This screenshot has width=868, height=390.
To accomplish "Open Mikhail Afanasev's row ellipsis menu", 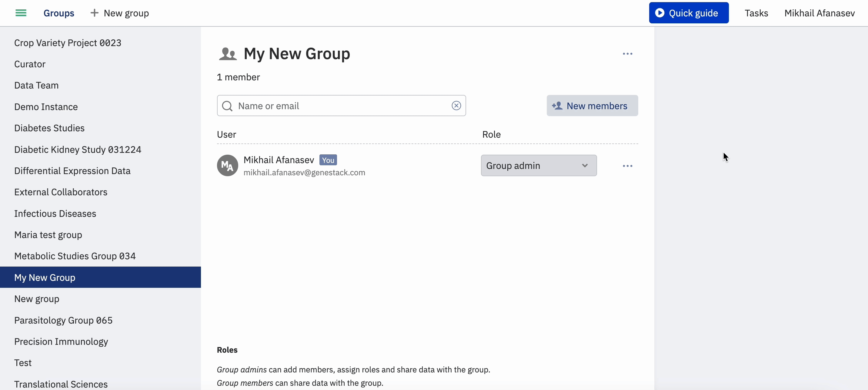I will (627, 166).
